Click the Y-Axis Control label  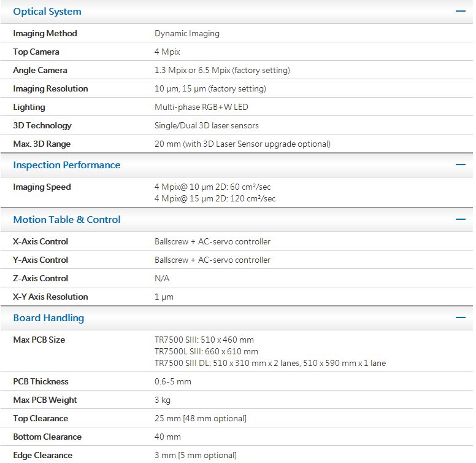point(40,260)
